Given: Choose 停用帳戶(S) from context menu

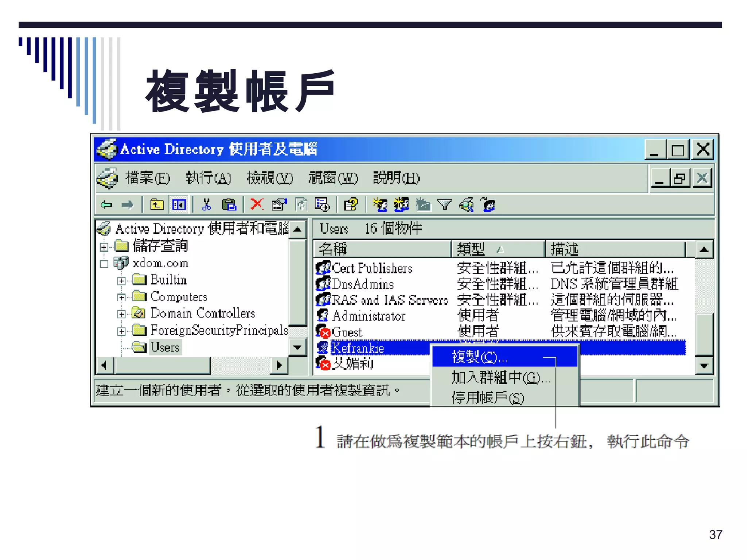Looking at the screenshot, I should click(x=504, y=397).
